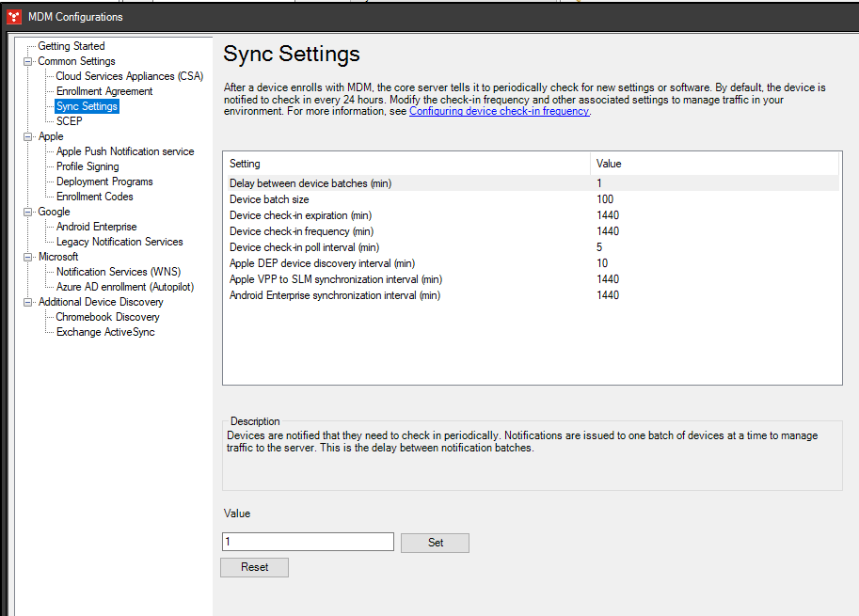Collapse the Apple tree node
The image size is (859, 616).
point(28,136)
